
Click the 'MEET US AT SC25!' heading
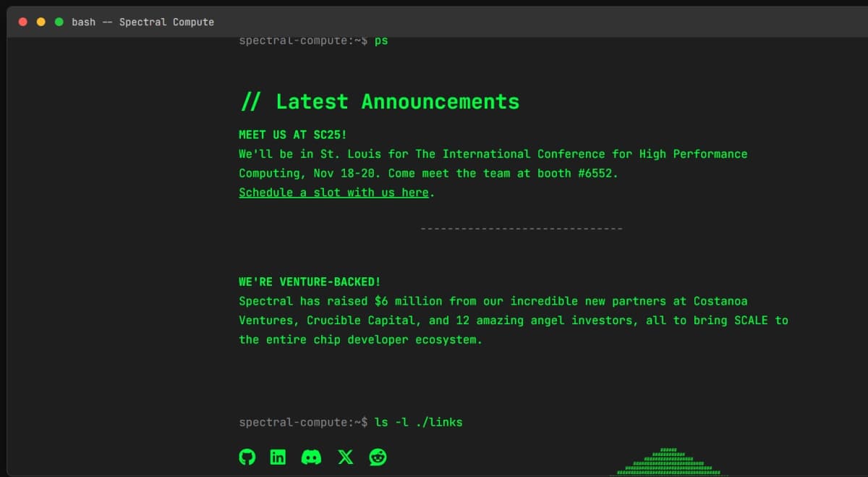(292, 134)
